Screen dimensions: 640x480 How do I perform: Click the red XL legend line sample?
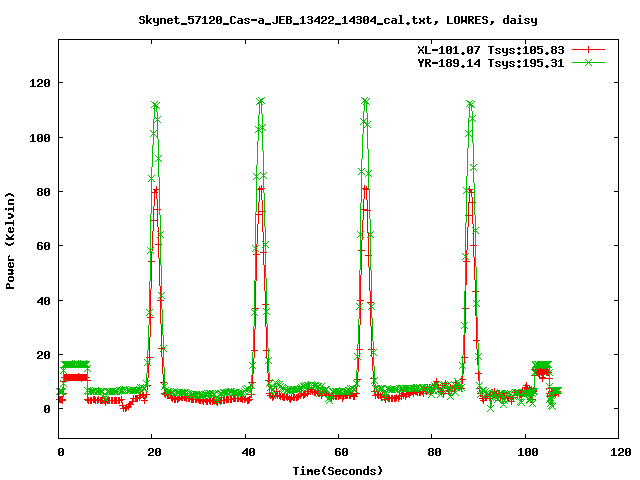(x=588, y=50)
